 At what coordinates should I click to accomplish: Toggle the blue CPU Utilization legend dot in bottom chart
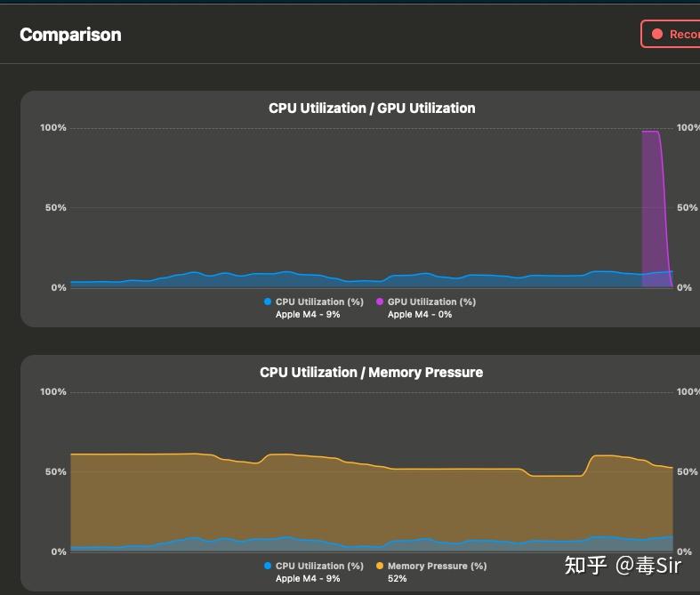(268, 566)
